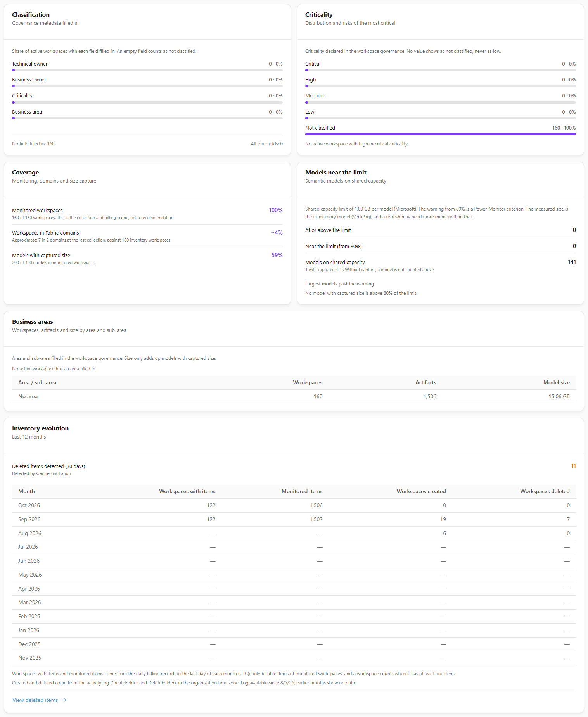Select the No area row in Business areas
The image size is (588, 717).
pyautogui.click(x=294, y=396)
